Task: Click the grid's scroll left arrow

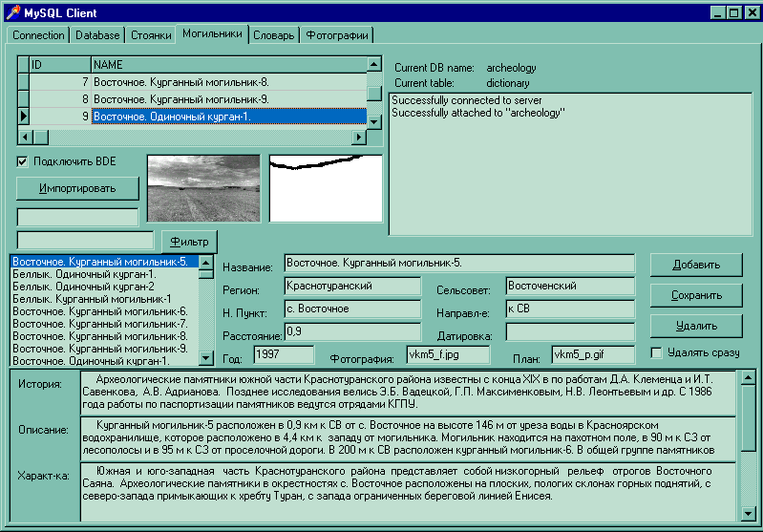Action: tap(25, 138)
